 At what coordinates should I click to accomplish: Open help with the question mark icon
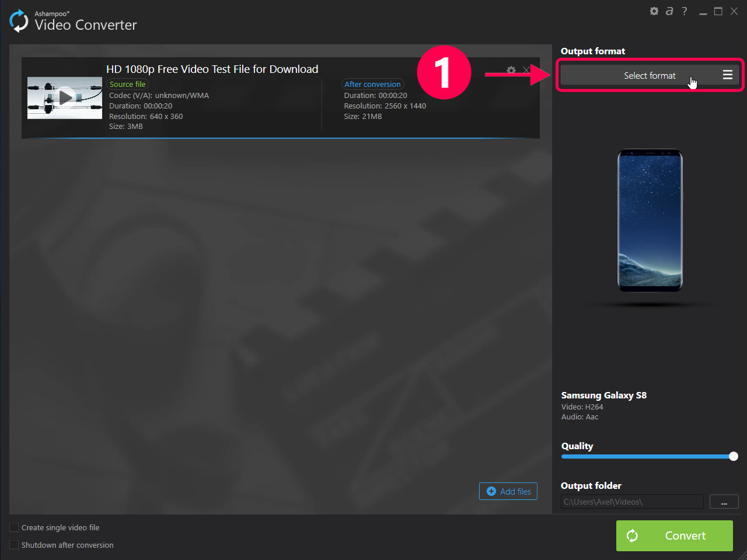click(685, 11)
